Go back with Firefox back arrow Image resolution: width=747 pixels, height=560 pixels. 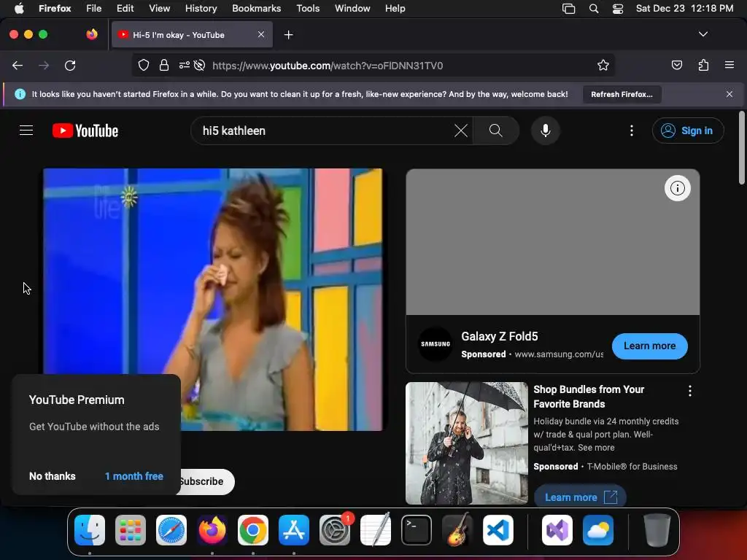[x=18, y=65]
